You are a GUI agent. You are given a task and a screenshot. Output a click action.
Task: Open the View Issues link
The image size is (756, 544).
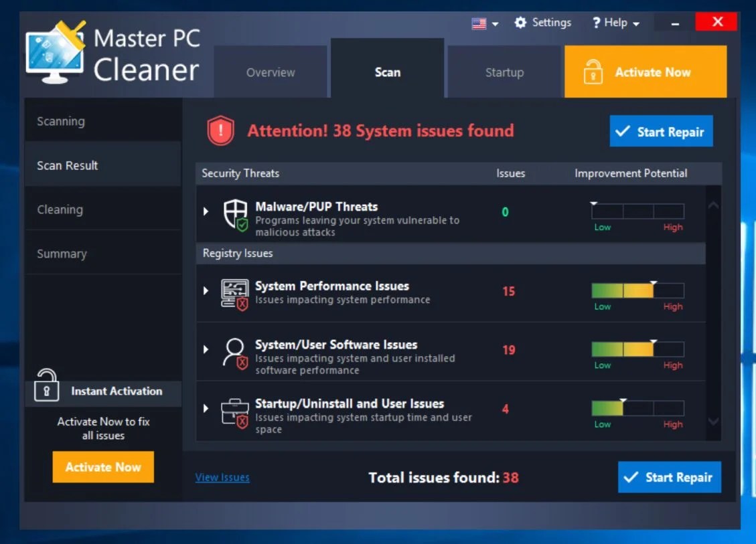[222, 477]
